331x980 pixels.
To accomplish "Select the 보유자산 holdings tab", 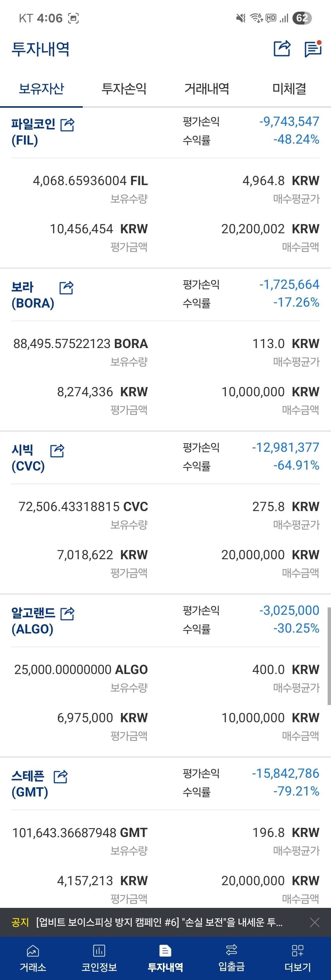I will [41, 89].
